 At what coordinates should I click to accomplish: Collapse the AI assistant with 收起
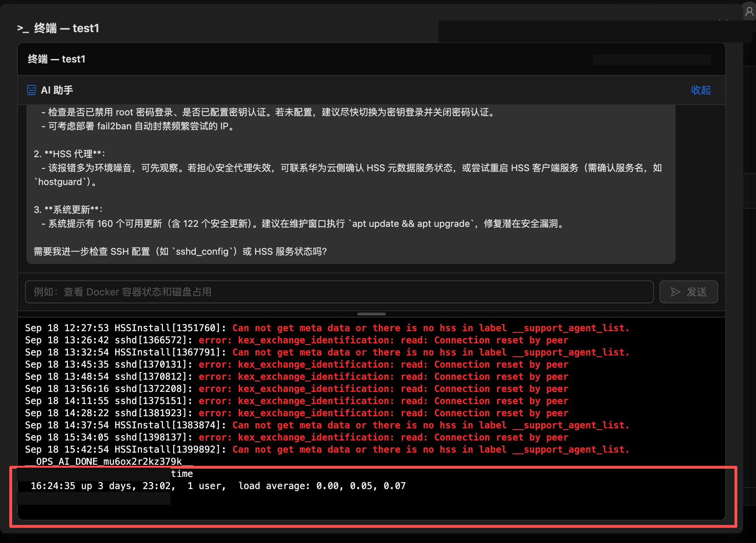(x=701, y=90)
